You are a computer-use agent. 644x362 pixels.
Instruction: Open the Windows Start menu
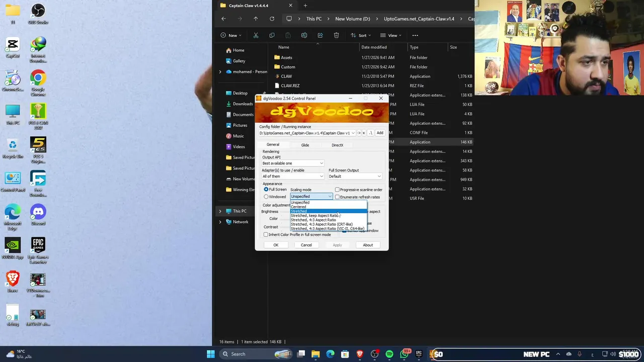[211, 354]
